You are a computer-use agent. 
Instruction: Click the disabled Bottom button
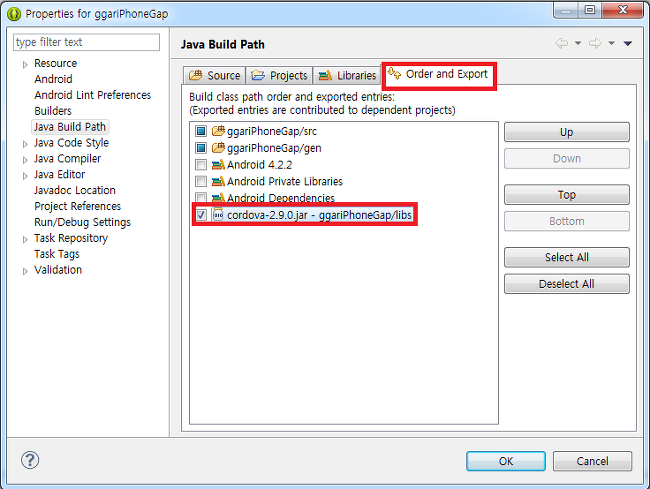(567, 221)
